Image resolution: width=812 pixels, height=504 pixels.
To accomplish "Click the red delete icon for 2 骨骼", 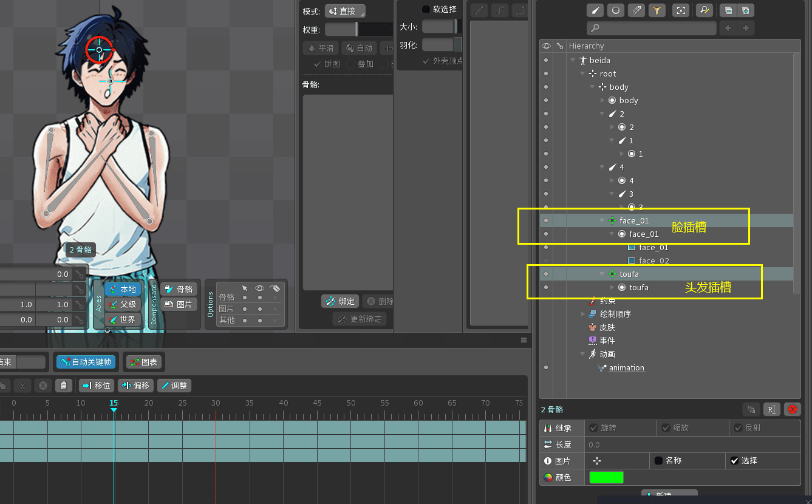I will coord(792,409).
